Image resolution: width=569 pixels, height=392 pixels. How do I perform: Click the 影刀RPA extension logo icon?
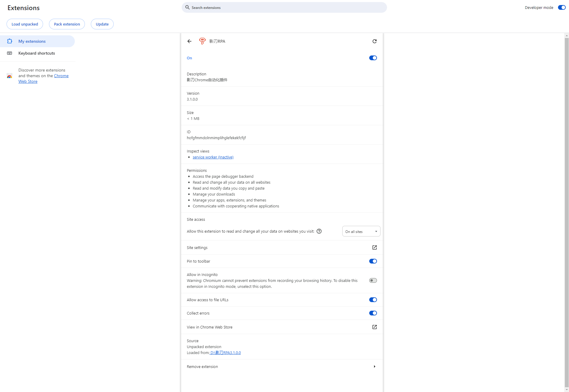point(202,41)
